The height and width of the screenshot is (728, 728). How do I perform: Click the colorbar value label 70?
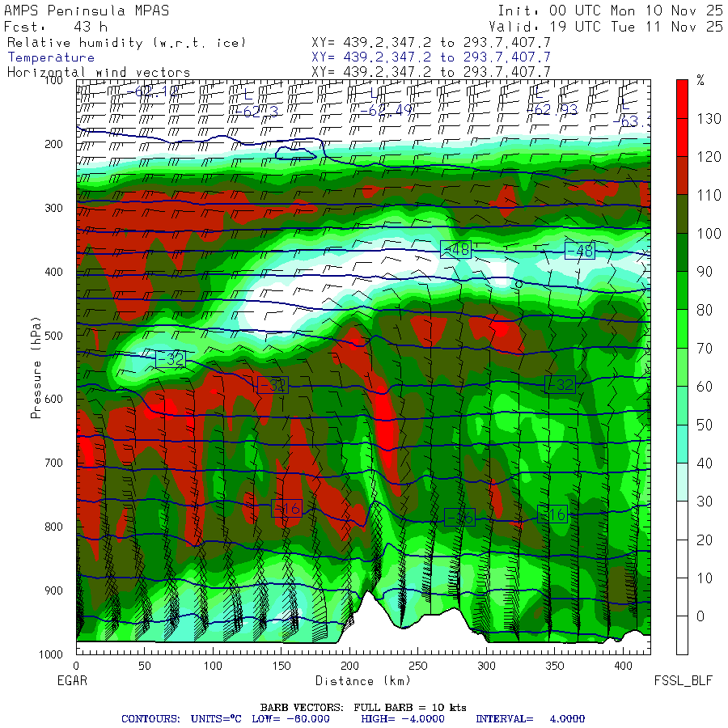(705, 348)
